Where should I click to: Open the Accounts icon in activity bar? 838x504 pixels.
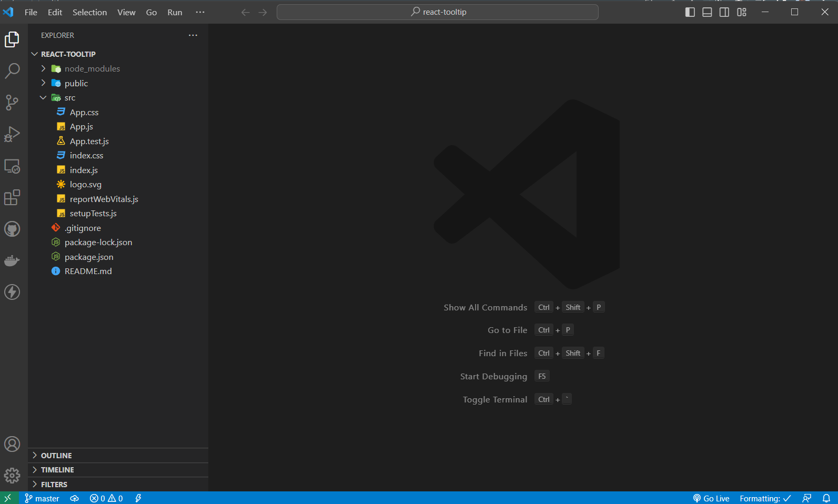(x=12, y=444)
